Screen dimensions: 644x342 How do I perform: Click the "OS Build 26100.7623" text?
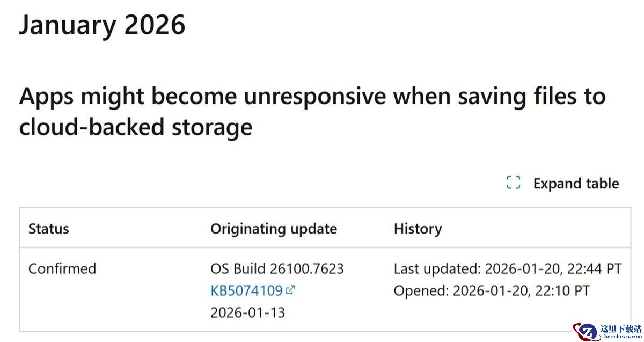[x=277, y=268]
